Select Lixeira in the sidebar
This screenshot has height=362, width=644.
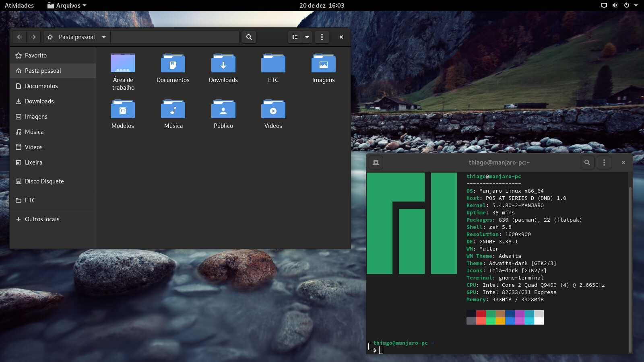coord(33,162)
